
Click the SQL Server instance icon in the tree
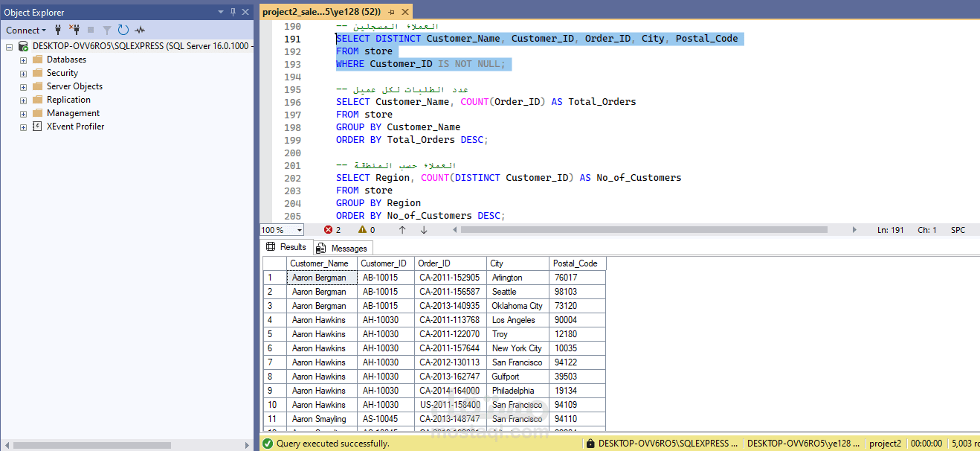point(23,46)
